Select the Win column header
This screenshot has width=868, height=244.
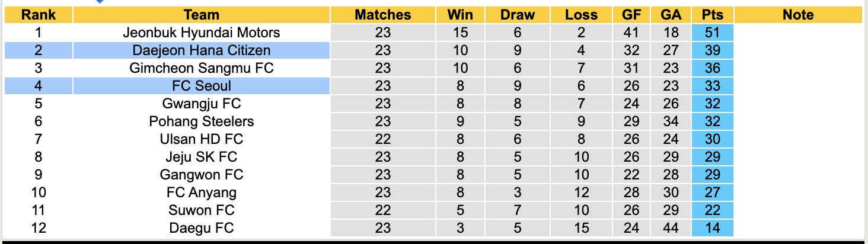[x=461, y=15]
